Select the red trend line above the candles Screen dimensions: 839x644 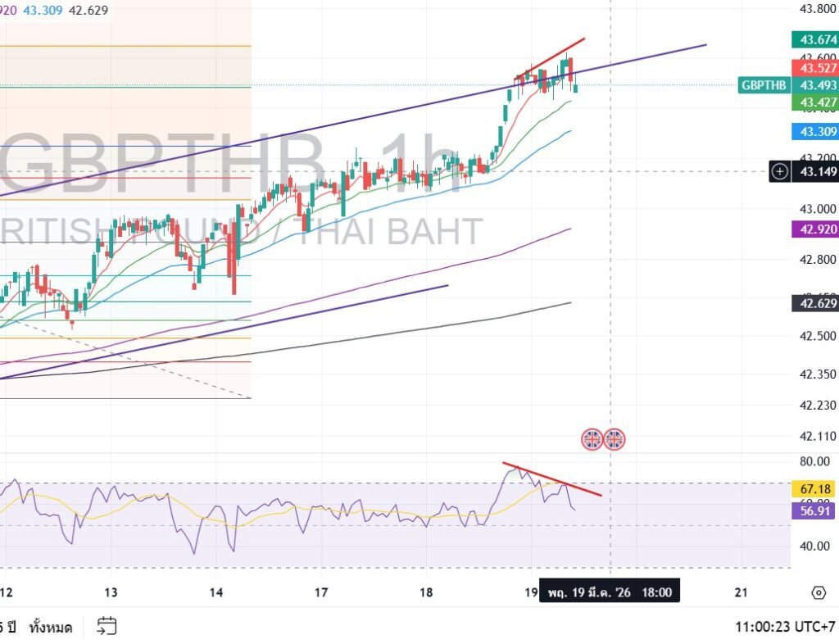tap(557, 52)
